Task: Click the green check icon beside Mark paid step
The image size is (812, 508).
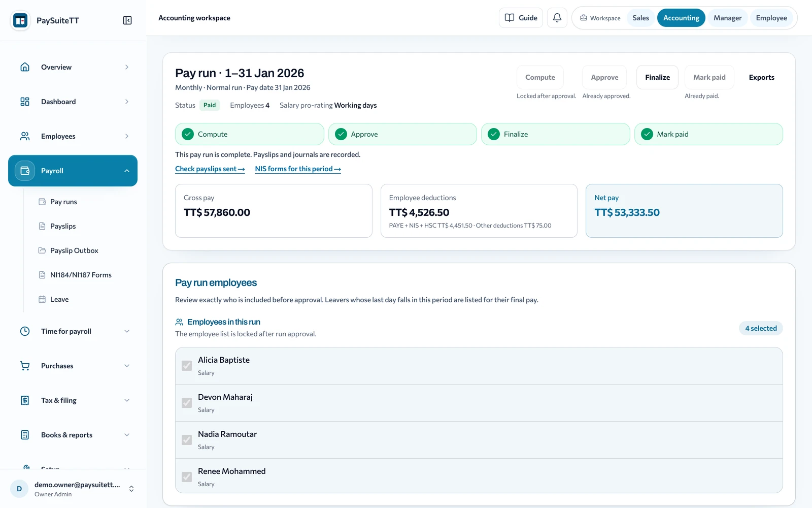Action: pos(647,134)
